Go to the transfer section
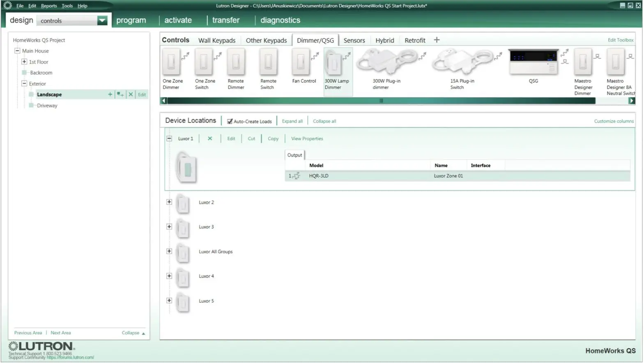 [x=226, y=20]
